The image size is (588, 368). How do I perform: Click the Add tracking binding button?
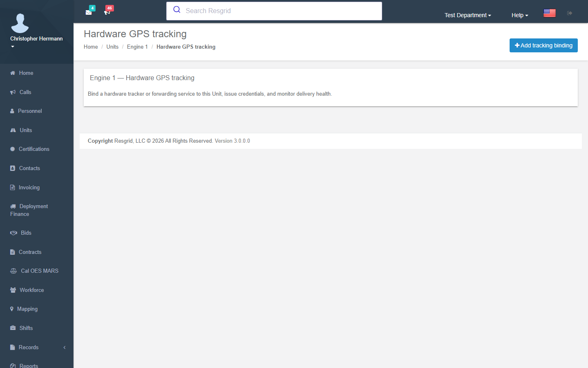(543, 45)
